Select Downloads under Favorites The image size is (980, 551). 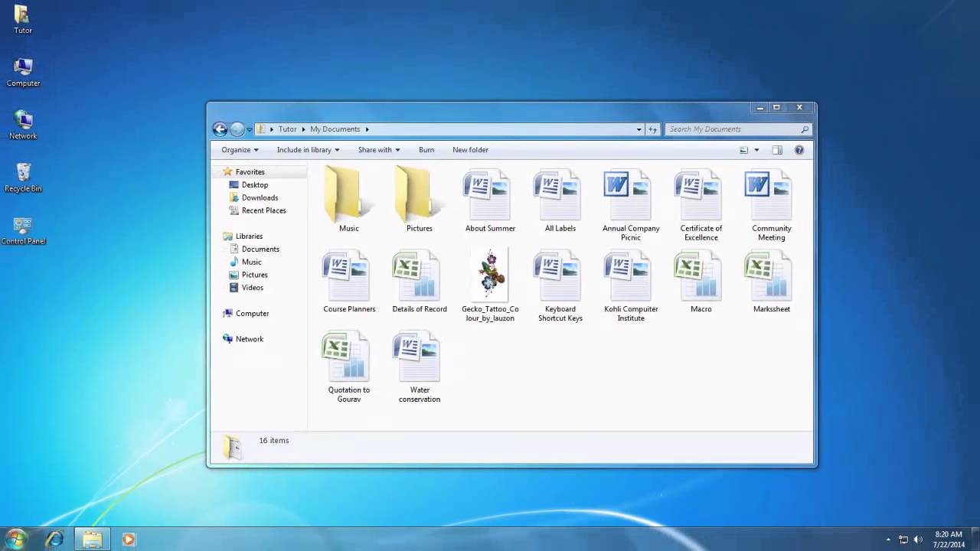[260, 197]
